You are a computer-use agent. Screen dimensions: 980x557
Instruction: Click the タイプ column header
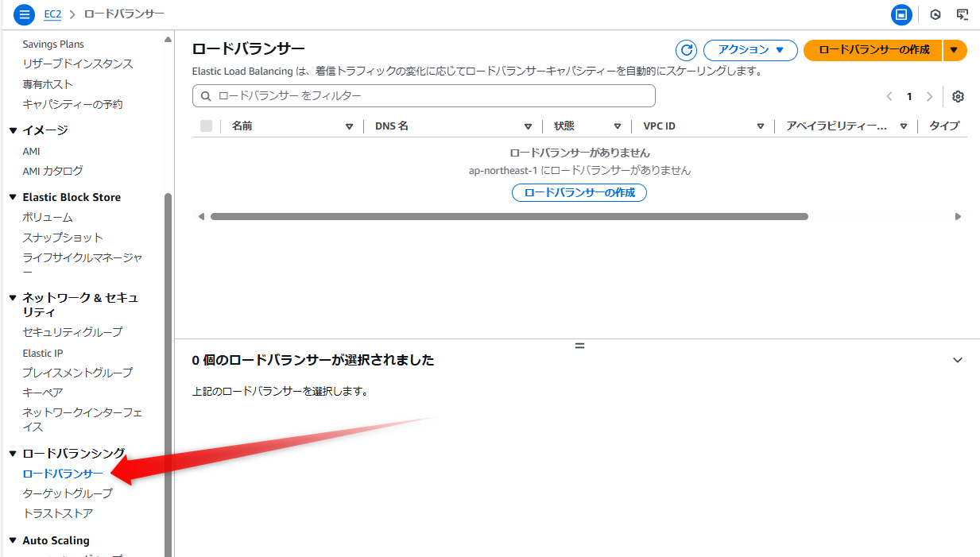click(944, 126)
